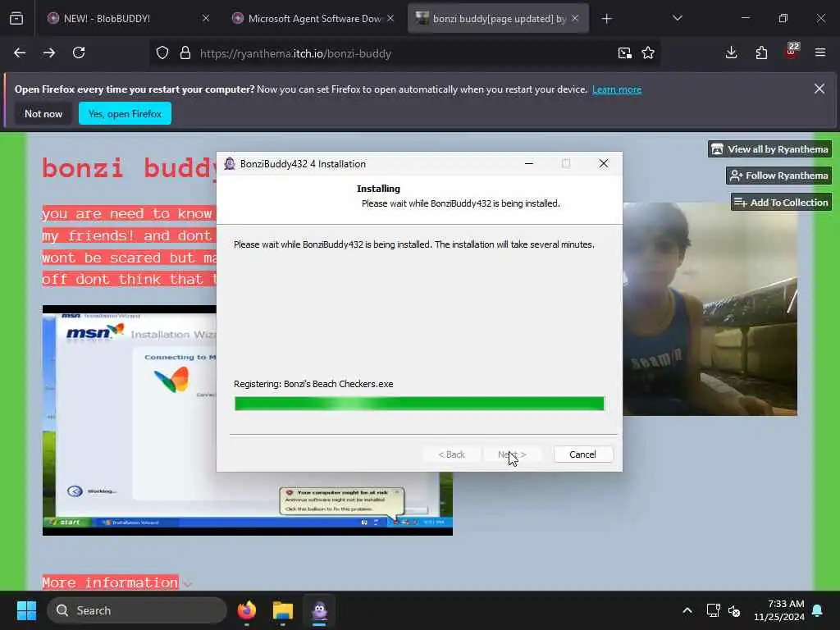Image resolution: width=840 pixels, height=630 pixels.
Task: Open extension with 22 badge
Action: (x=792, y=51)
